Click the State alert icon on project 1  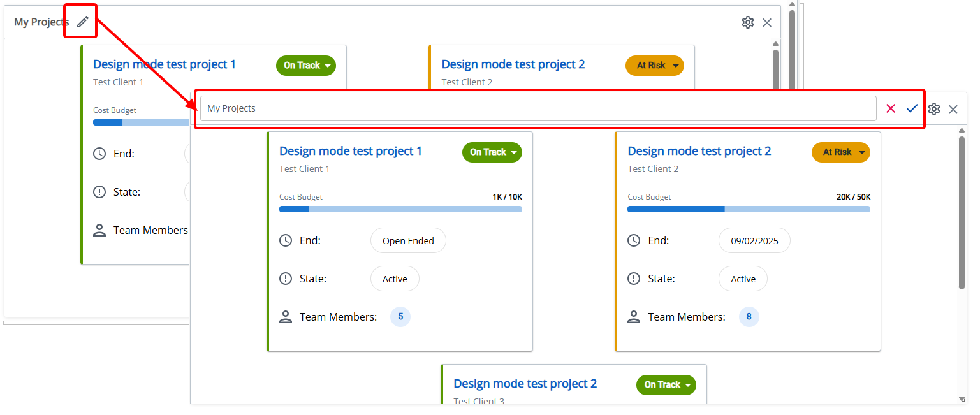pyautogui.click(x=286, y=279)
